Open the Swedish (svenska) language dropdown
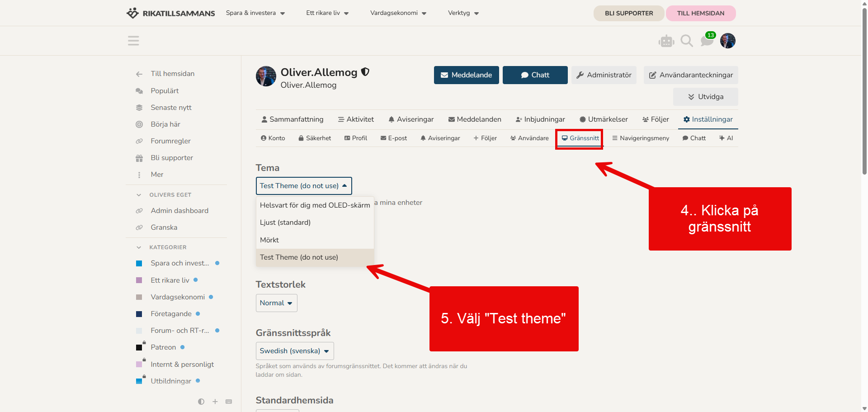This screenshot has height=412, width=868. click(x=294, y=351)
